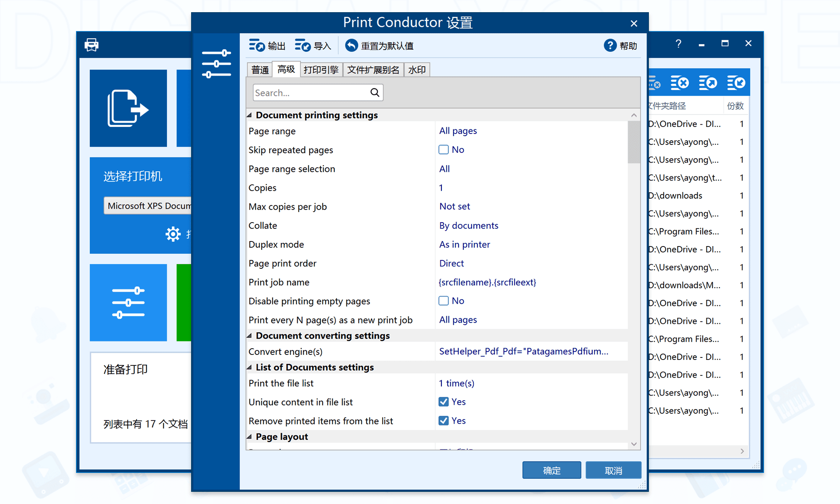Collapse the List of Documents settings section
The width and height of the screenshot is (840, 504).
(249, 367)
